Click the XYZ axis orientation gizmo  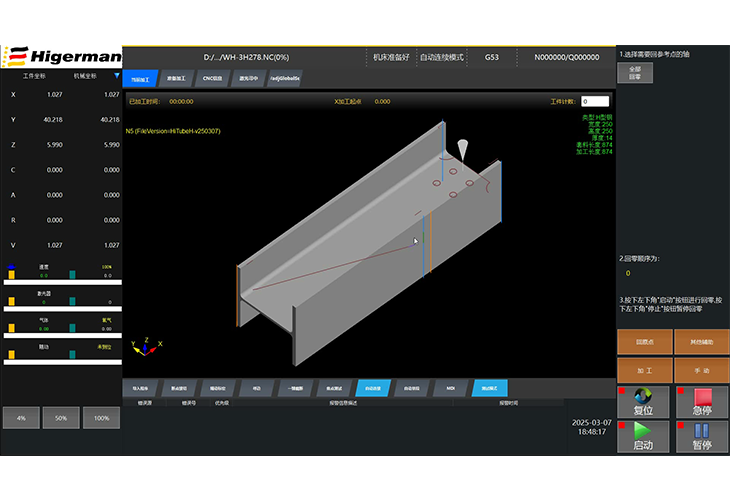coord(146,345)
